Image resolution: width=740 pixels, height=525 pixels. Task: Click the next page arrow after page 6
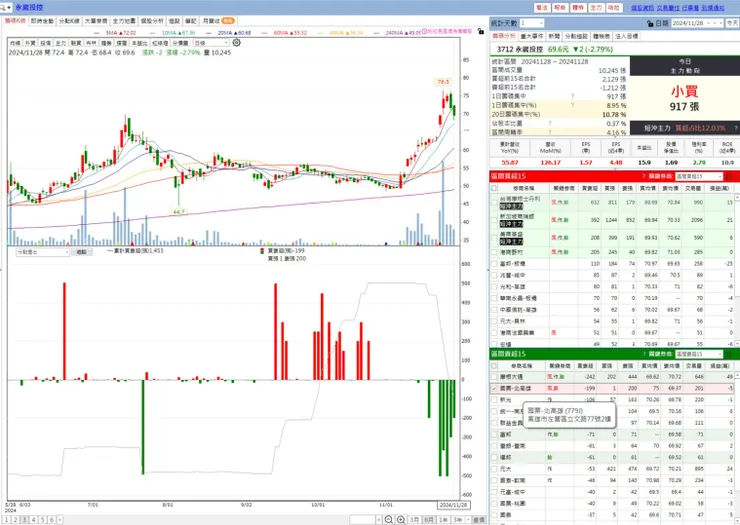pyautogui.click(x=59, y=519)
